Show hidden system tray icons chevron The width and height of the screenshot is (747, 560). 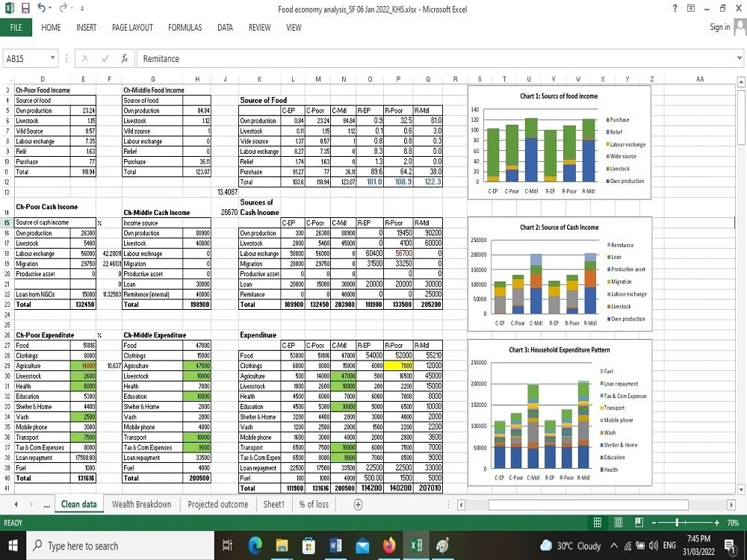[614, 546]
